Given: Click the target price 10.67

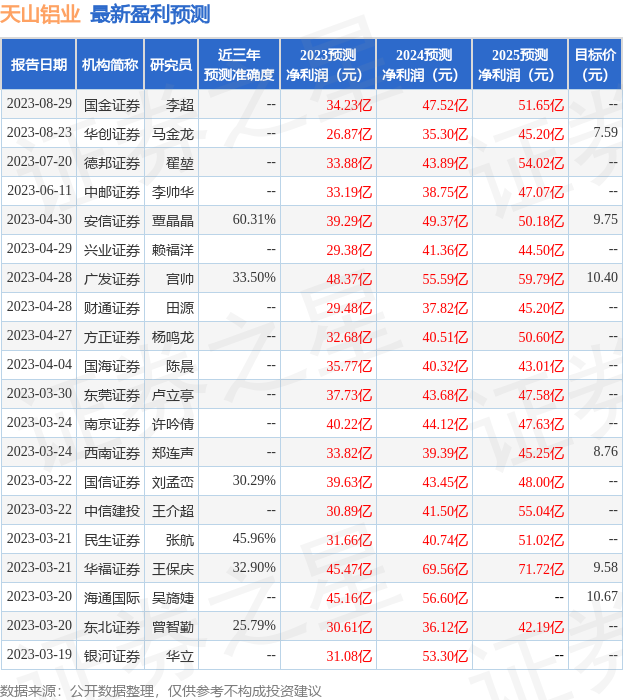Looking at the screenshot, I should pos(602,596).
